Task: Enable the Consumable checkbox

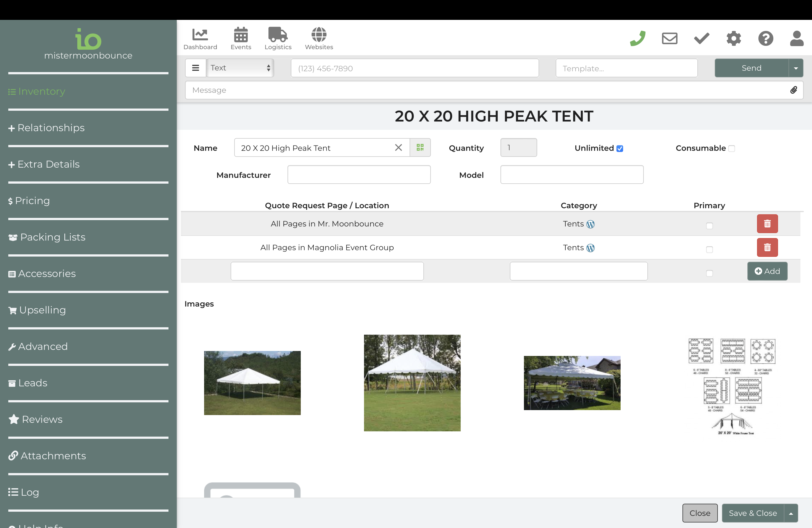Action: (x=731, y=148)
